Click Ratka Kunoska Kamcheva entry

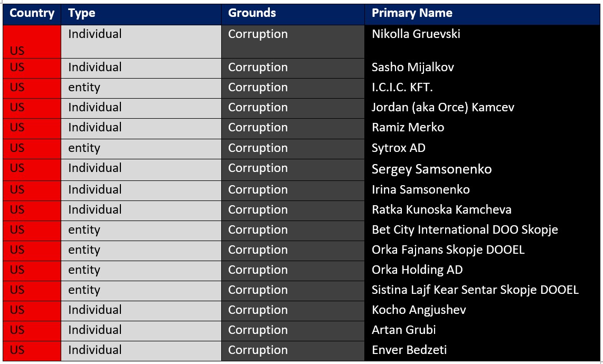441,210
